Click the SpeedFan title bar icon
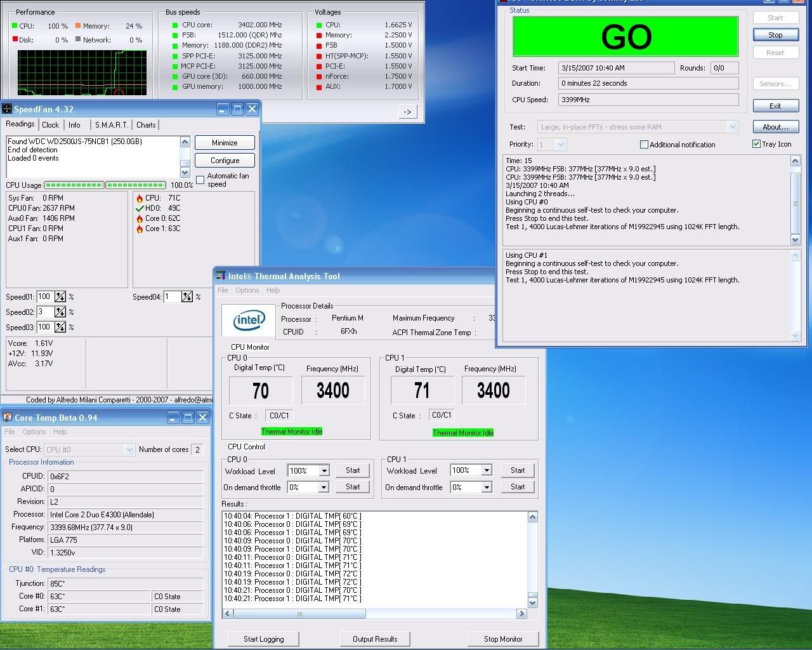The width and height of the screenshot is (812, 650). coord(7,109)
